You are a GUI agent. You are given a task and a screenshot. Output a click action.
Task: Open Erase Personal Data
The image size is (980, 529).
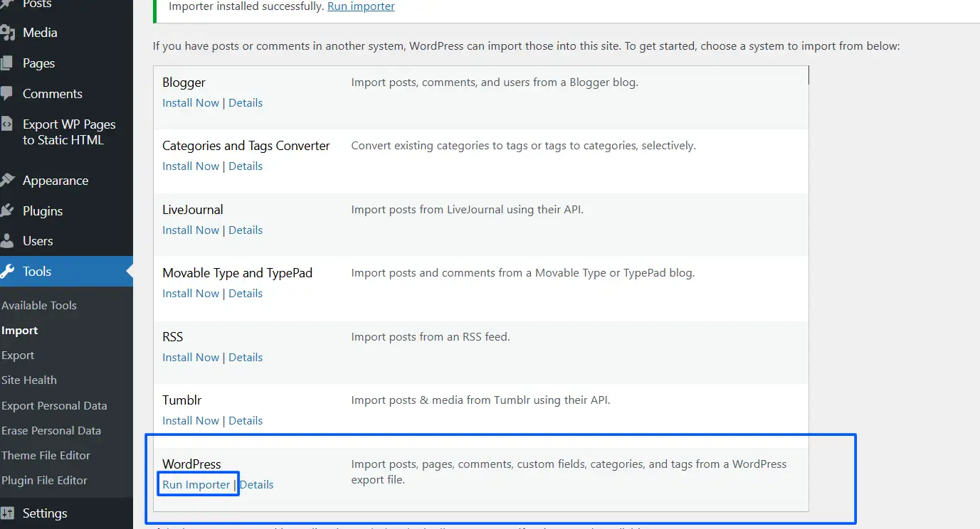pyautogui.click(x=51, y=431)
